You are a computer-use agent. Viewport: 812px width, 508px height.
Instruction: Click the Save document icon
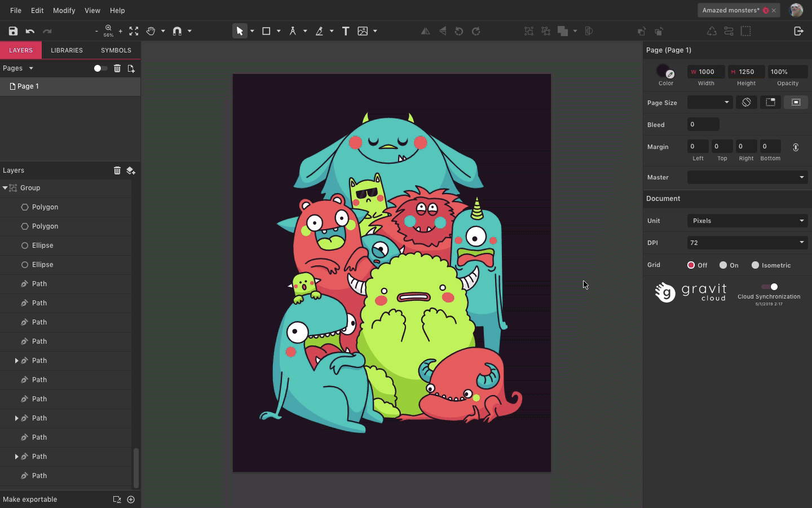(x=13, y=31)
